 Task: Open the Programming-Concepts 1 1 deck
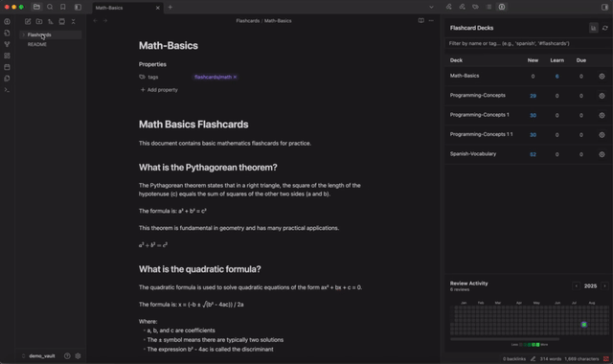coord(528,135)
